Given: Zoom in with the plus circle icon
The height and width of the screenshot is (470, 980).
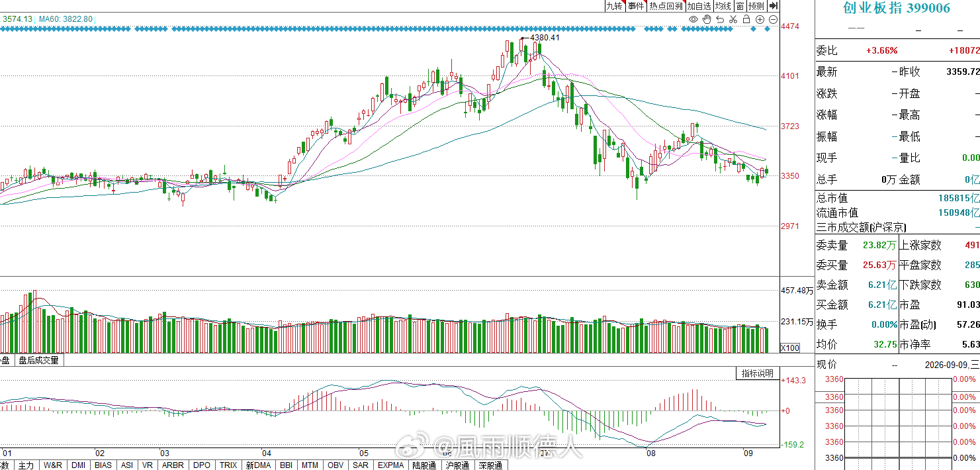Looking at the screenshot, I should coord(760,19).
